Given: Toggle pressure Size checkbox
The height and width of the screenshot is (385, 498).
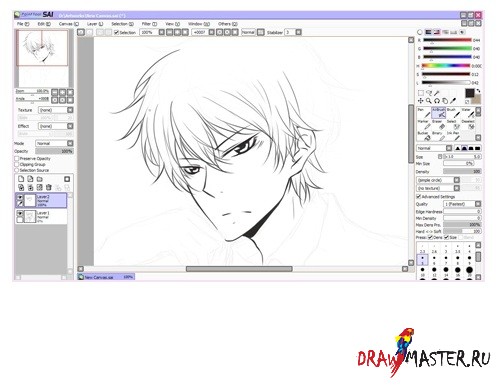Looking at the screenshot, I should 446,237.
